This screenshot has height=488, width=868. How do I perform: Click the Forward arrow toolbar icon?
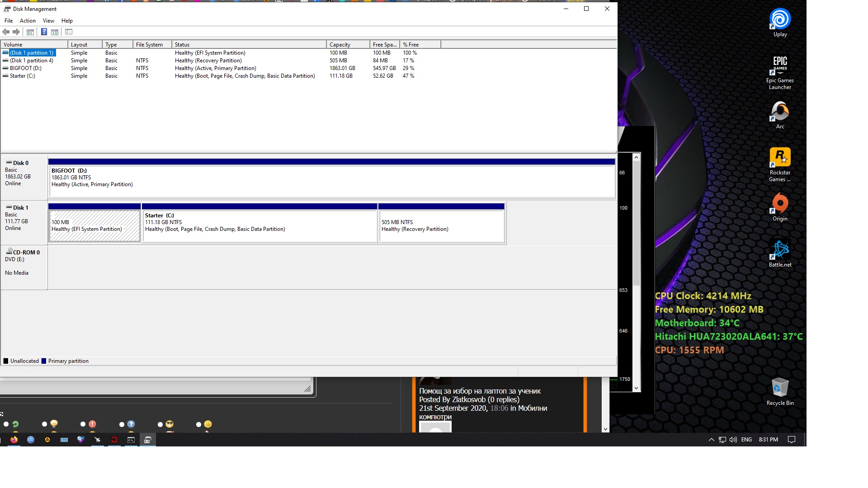click(x=16, y=32)
